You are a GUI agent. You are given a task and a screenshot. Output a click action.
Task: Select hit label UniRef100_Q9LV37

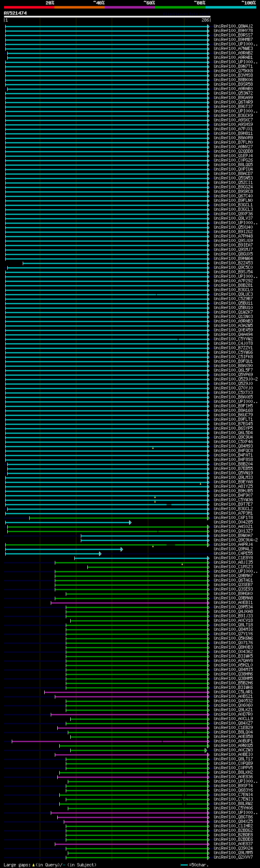(233, 218)
